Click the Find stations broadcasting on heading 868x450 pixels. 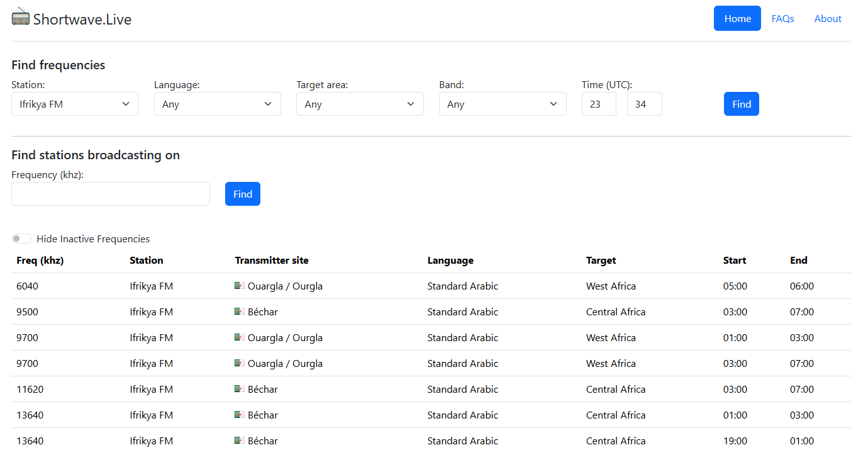(x=96, y=155)
